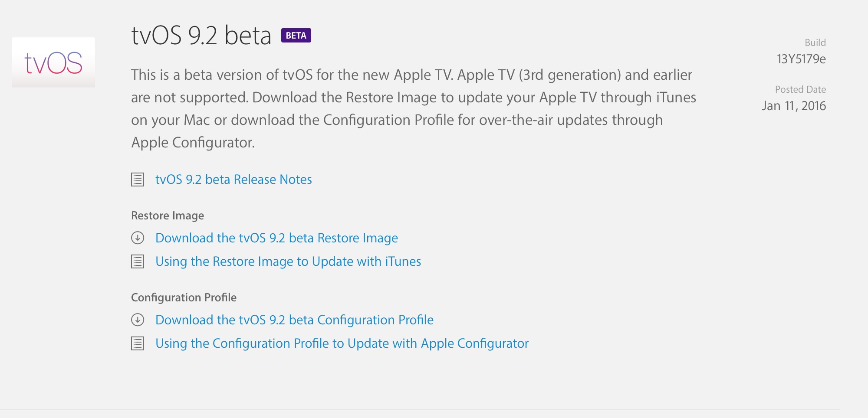Click the build number 13Y5179e

click(x=801, y=59)
